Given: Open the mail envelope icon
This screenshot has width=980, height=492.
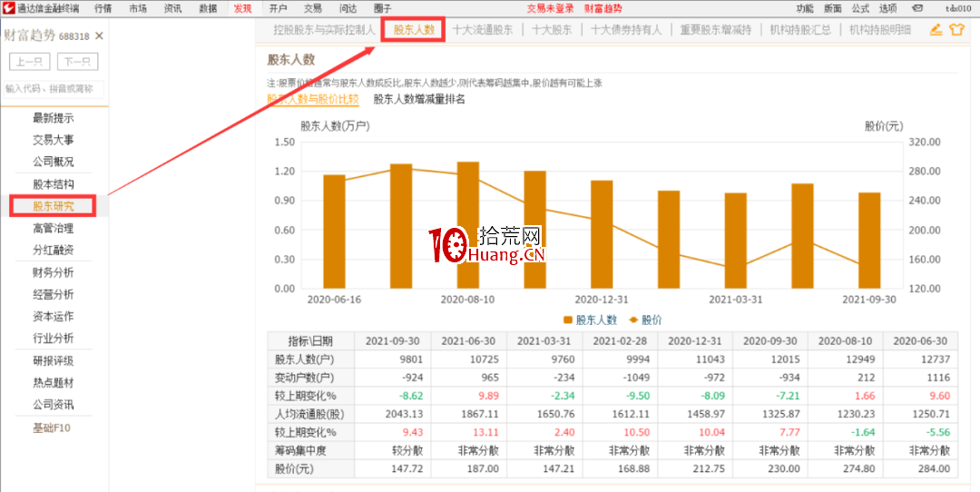Looking at the screenshot, I should 918,9.
